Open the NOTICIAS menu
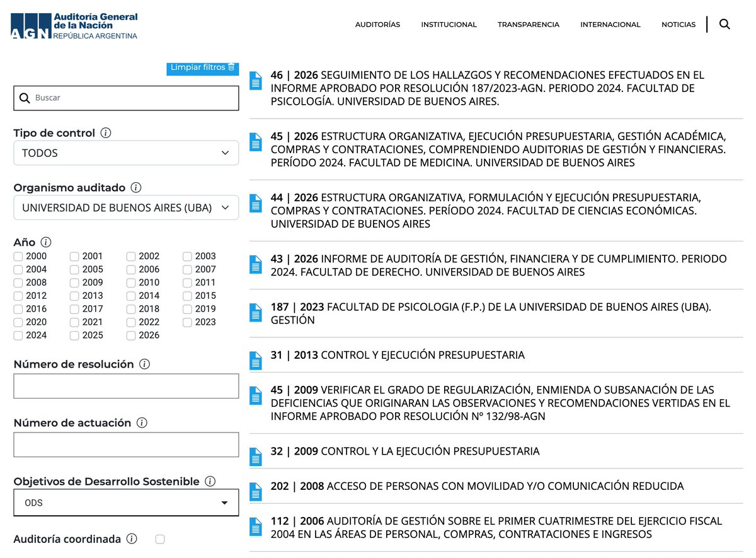756x558 pixels. (x=679, y=25)
